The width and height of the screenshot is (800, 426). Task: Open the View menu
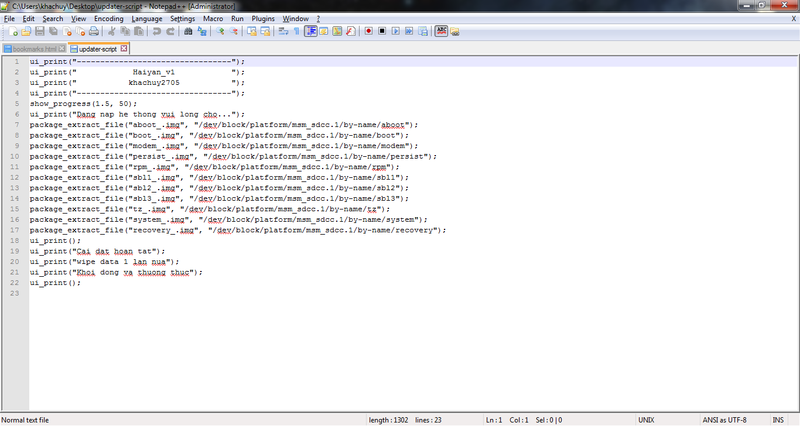pos(79,18)
